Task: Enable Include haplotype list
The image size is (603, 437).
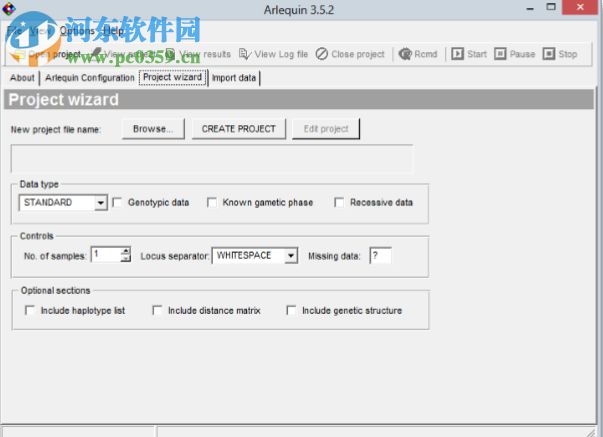Action: click(30, 310)
